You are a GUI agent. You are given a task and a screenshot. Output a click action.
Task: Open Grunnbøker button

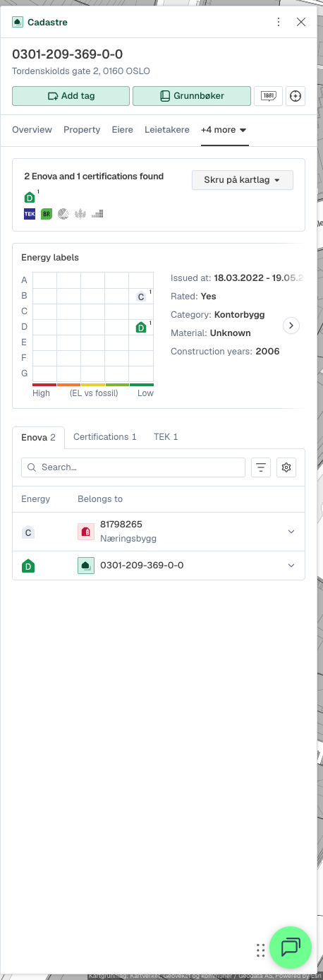point(192,96)
